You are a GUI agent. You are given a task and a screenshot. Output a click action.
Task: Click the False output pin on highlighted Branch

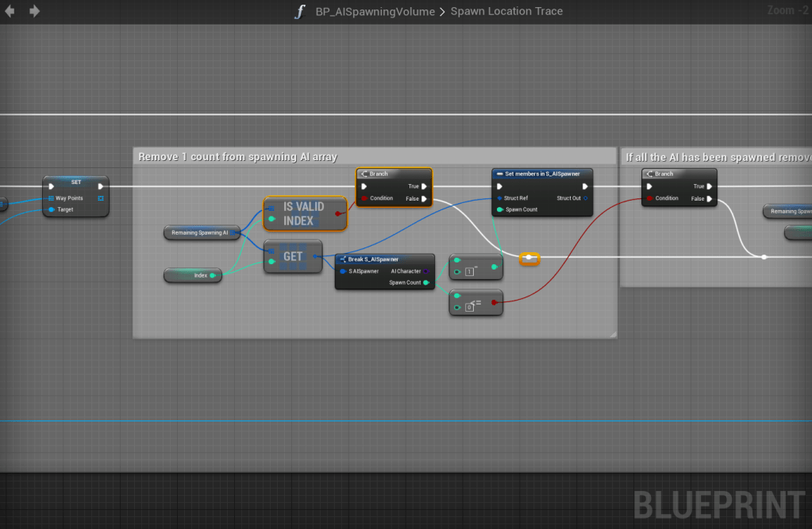click(x=425, y=198)
